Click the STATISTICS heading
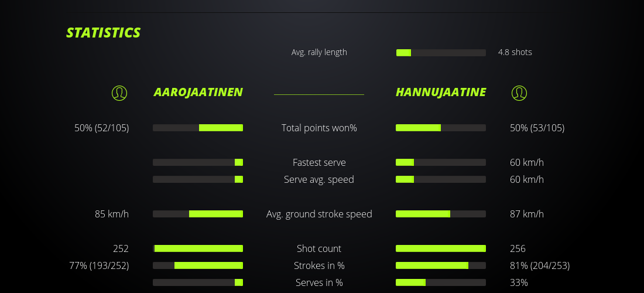644x293 pixels. coord(104,33)
